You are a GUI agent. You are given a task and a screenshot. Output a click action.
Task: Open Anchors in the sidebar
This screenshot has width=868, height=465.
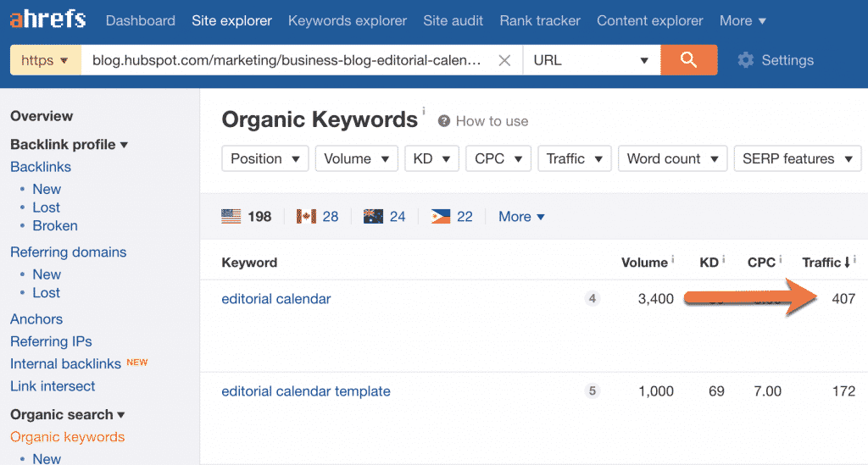click(36, 319)
